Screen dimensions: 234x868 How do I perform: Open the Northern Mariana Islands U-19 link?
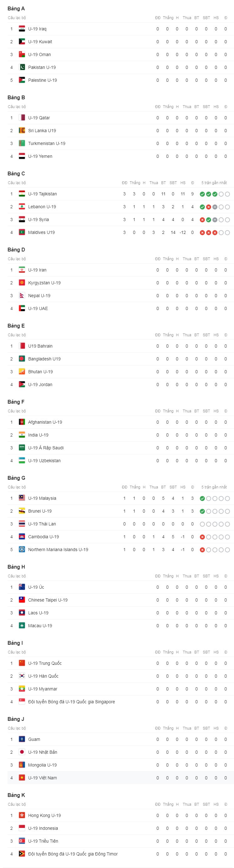click(58, 550)
